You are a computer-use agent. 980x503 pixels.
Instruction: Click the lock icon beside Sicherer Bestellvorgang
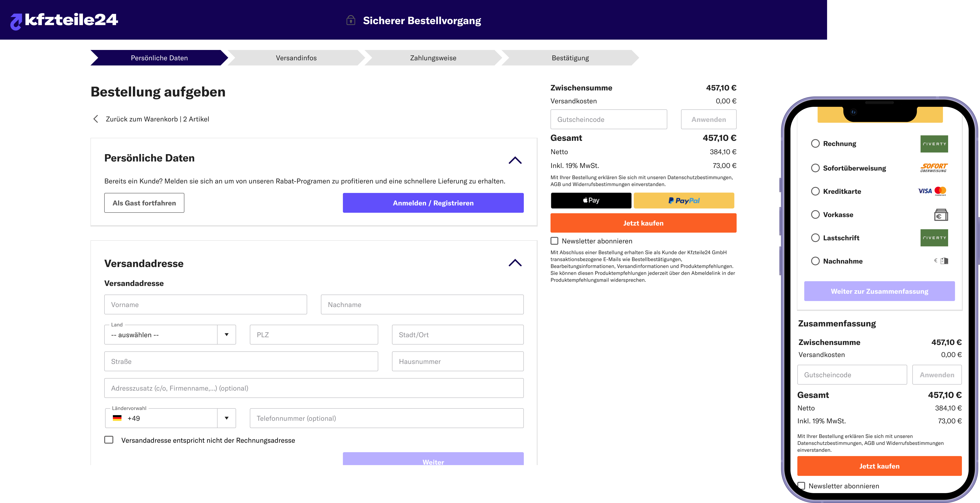[x=350, y=20]
